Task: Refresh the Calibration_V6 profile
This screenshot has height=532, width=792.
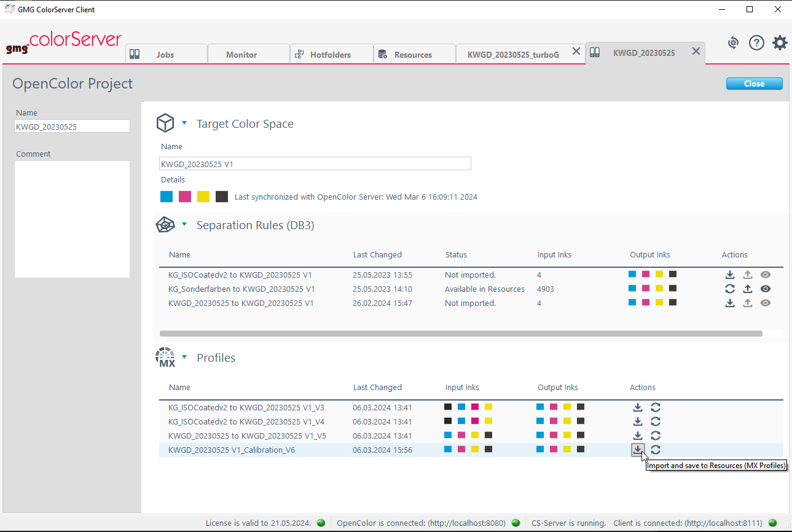Action: coord(656,450)
